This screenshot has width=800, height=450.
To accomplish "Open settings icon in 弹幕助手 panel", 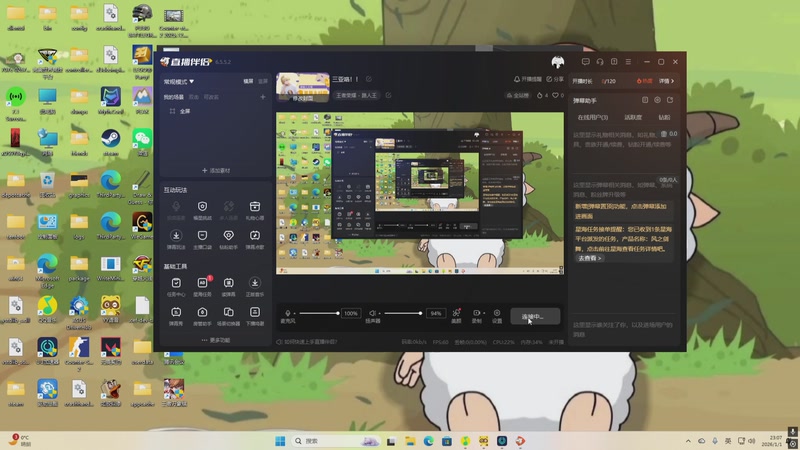I will (x=658, y=101).
